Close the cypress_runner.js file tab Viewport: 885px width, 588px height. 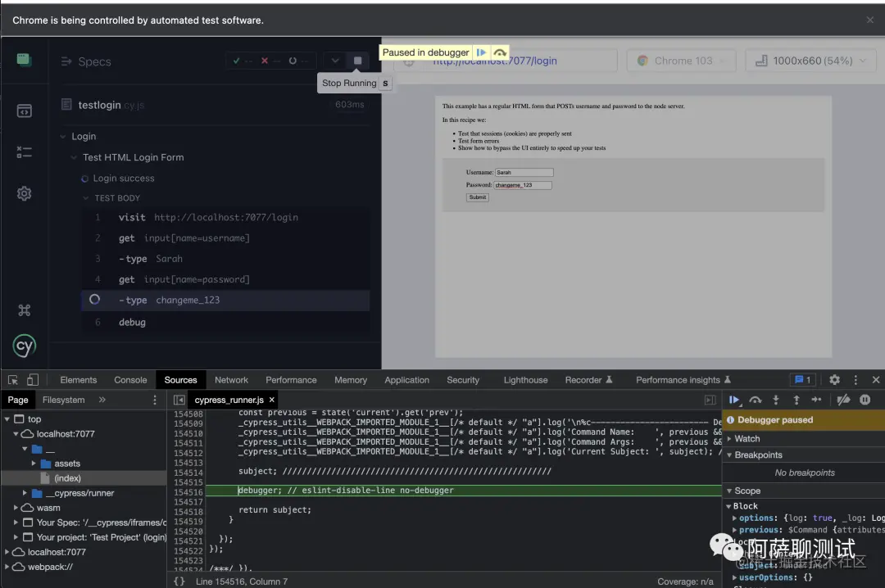pos(271,400)
